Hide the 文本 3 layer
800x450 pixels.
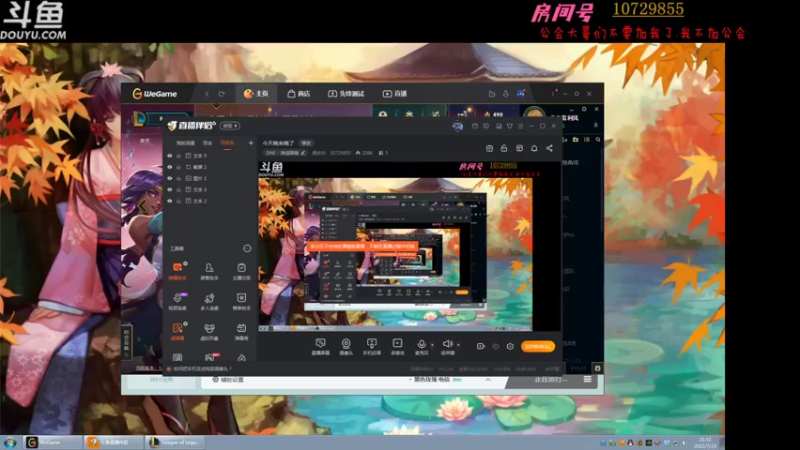coord(170,189)
